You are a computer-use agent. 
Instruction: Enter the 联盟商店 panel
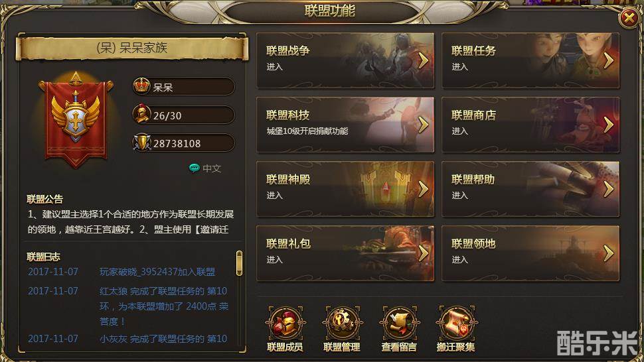point(530,125)
